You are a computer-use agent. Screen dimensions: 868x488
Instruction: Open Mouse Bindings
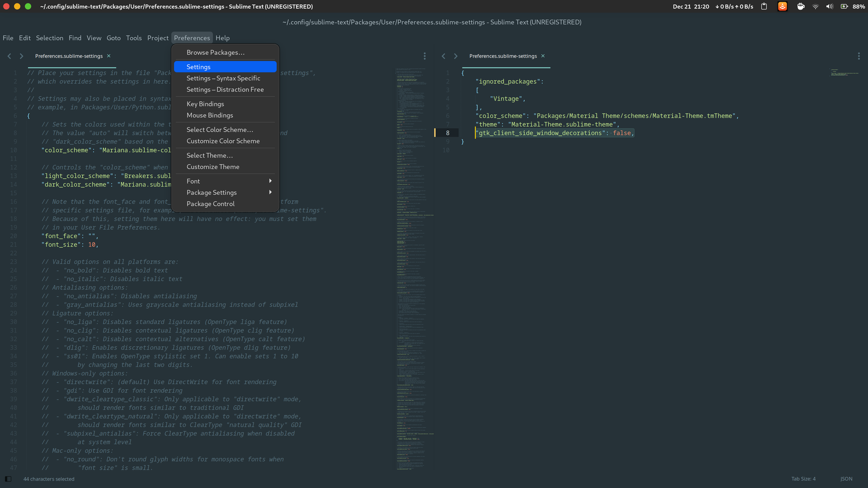point(225,115)
